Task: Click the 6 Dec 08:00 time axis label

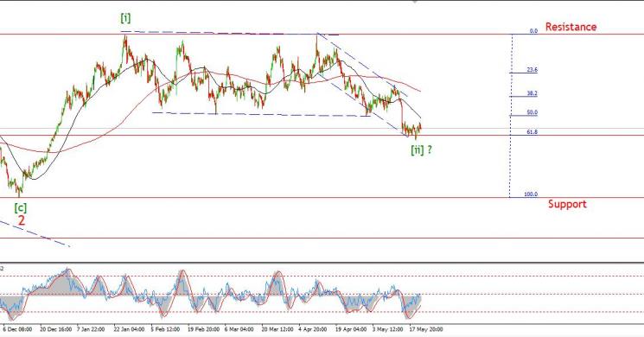Action: click(17, 329)
